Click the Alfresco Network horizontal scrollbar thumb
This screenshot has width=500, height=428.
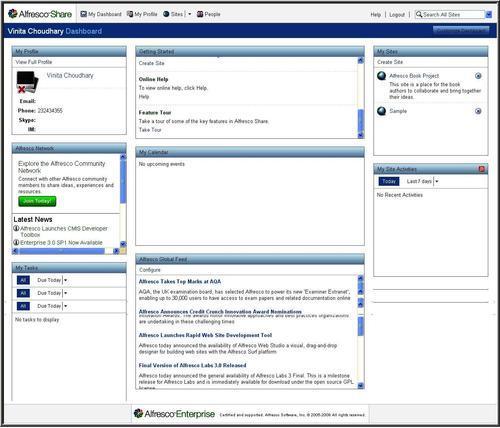[62, 251]
